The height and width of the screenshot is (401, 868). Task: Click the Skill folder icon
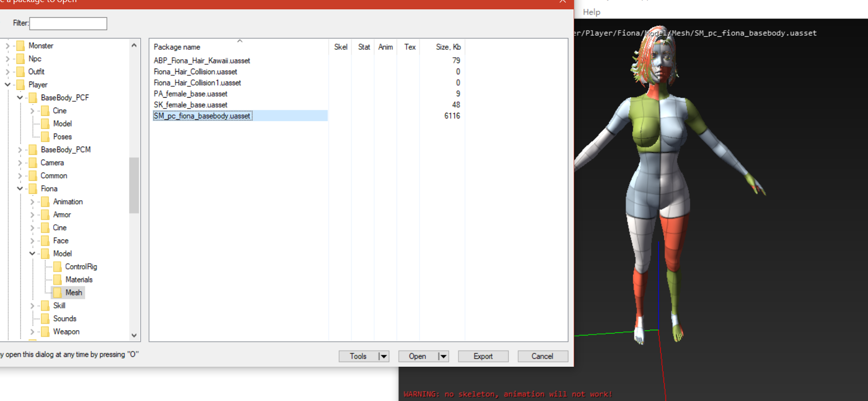[x=46, y=305]
